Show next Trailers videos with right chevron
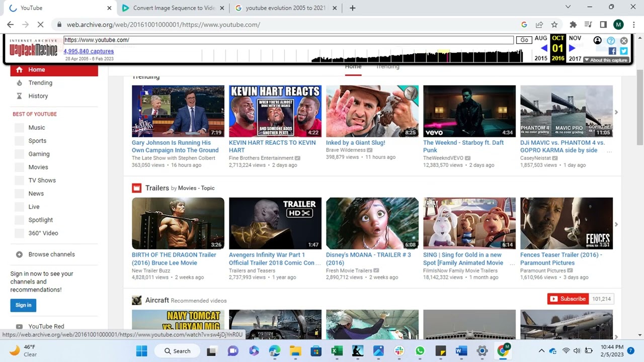This screenshot has width=644, height=362. tap(616, 224)
